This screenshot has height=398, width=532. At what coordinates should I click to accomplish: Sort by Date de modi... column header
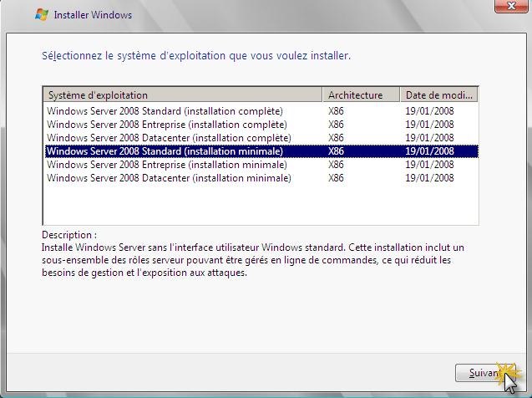[x=439, y=94]
